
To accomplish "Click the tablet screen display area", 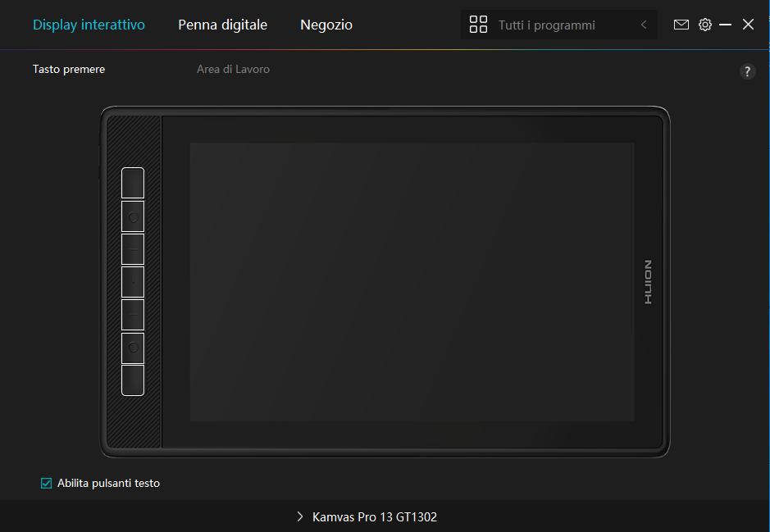I will [x=412, y=282].
